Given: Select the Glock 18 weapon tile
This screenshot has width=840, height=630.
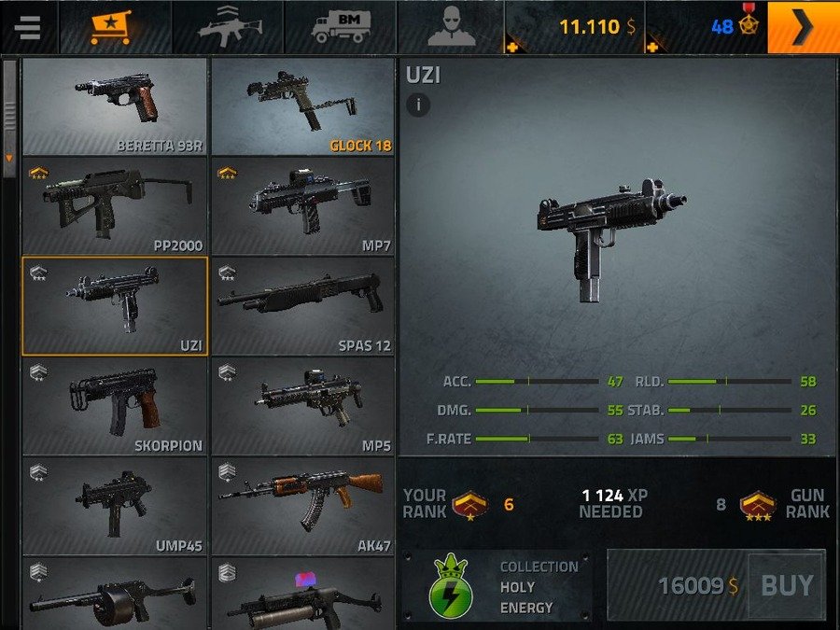Looking at the screenshot, I should click(x=302, y=106).
